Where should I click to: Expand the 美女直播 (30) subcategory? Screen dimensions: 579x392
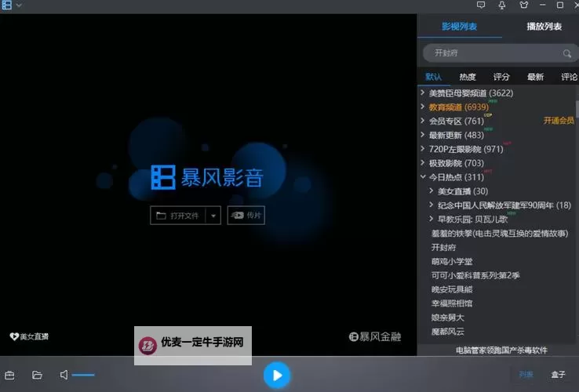pos(432,191)
